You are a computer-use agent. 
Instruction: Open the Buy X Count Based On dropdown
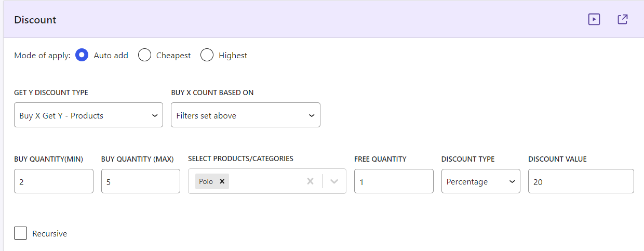pyautogui.click(x=246, y=115)
